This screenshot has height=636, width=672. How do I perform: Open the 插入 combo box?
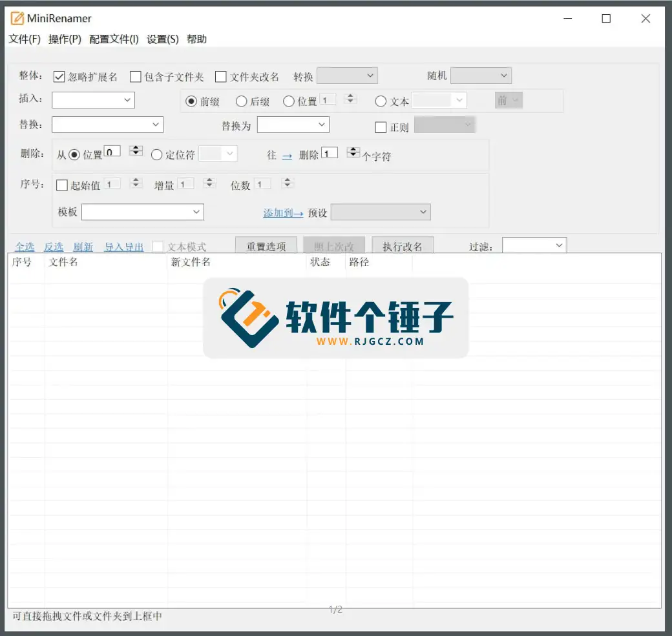click(94, 100)
